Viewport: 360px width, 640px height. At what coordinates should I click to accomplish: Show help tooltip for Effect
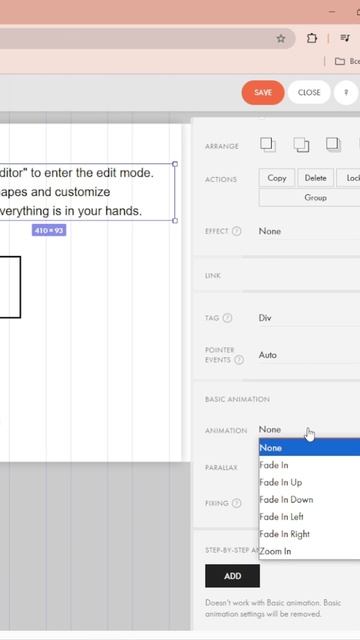point(237,231)
